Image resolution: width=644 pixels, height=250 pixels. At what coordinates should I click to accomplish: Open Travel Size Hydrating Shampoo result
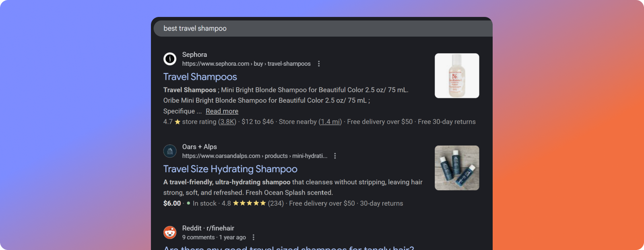point(230,169)
